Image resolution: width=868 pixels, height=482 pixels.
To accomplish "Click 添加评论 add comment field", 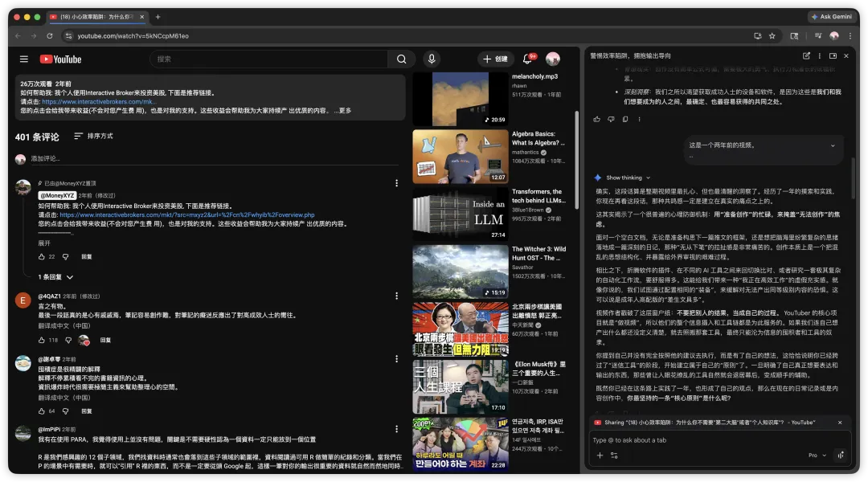I will pos(215,159).
